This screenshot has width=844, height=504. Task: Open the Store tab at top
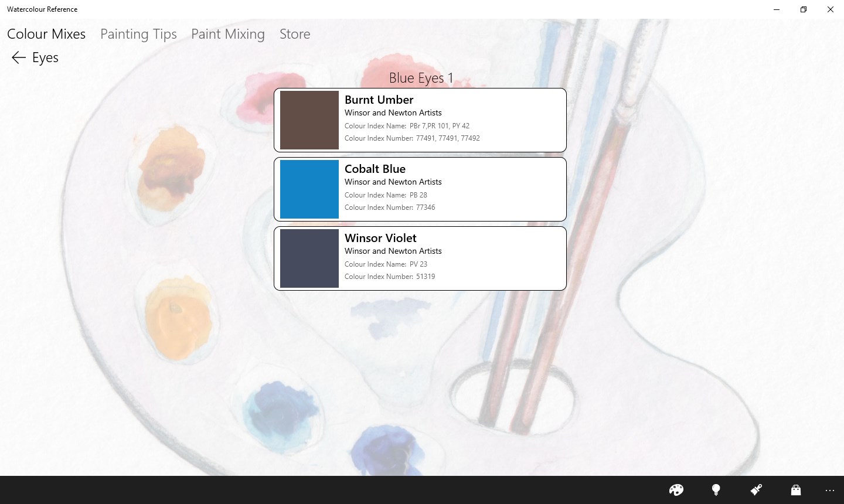pyautogui.click(x=295, y=34)
